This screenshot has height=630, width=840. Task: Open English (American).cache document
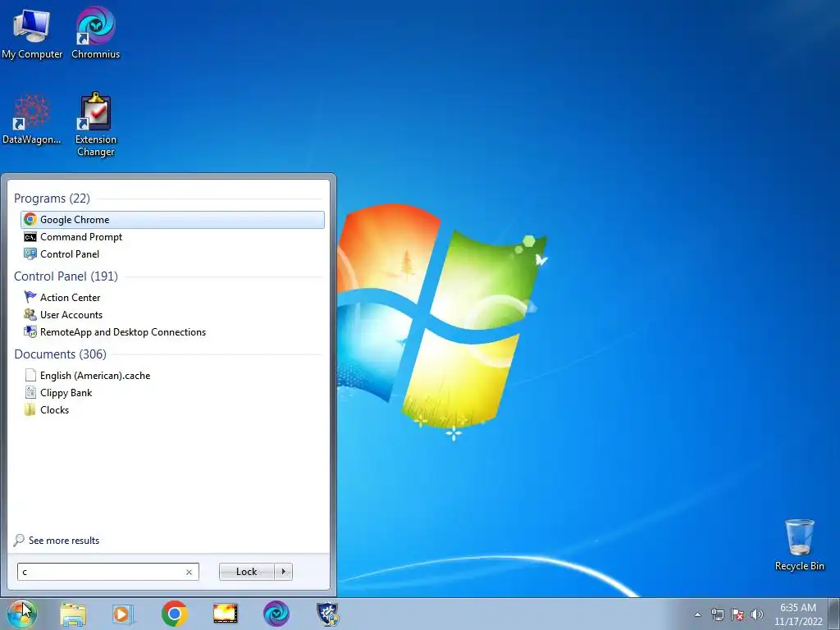click(x=172, y=376)
